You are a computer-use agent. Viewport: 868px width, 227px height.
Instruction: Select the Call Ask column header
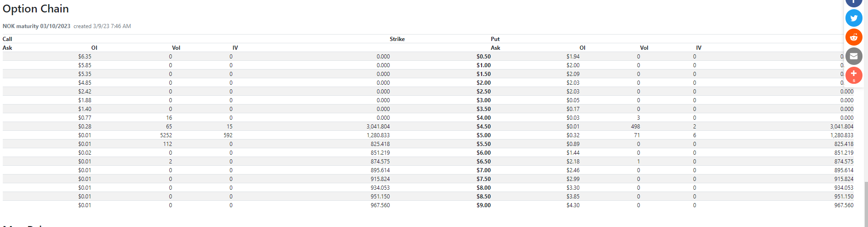click(x=7, y=48)
